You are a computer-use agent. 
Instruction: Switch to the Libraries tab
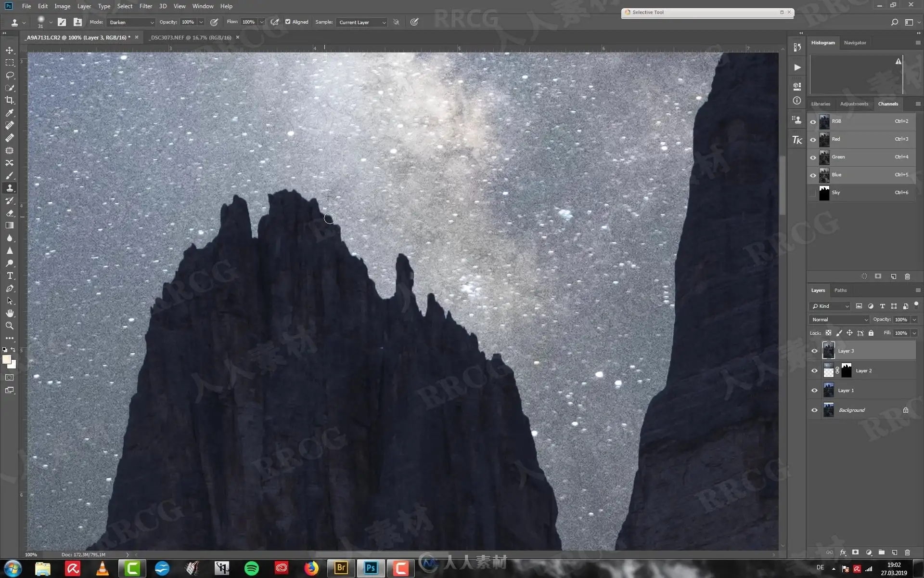coord(820,104)
